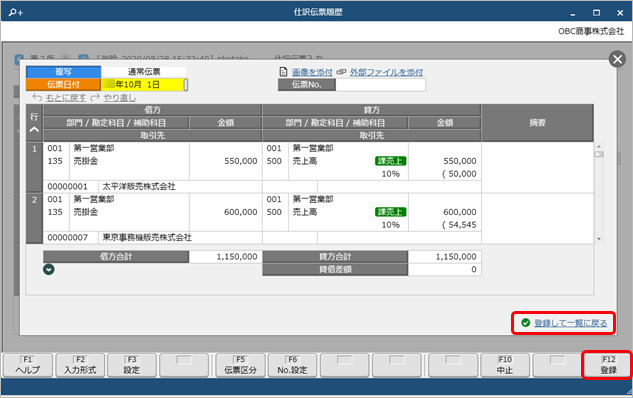
Task: Select row 2 number header
Action: 34,218
